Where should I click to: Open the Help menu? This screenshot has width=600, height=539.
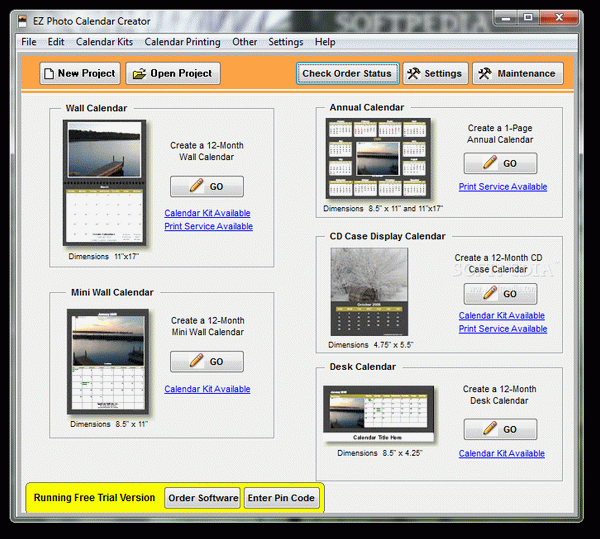[325, 42]
